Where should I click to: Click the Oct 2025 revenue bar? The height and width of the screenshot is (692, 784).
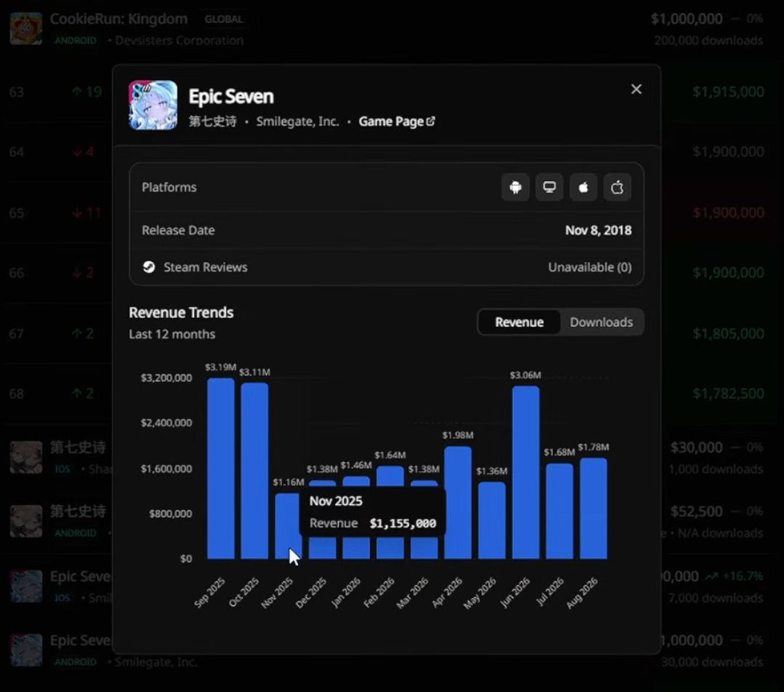click(x=255, y=471)
